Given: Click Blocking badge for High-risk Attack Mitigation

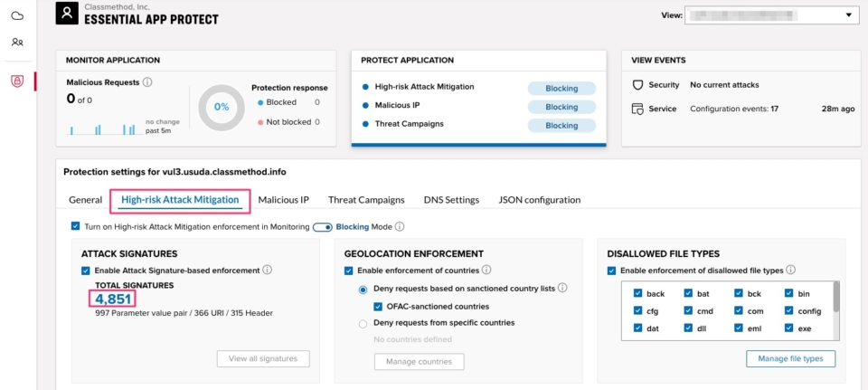Looking at the screenshot, I should (x=561, y=89).
